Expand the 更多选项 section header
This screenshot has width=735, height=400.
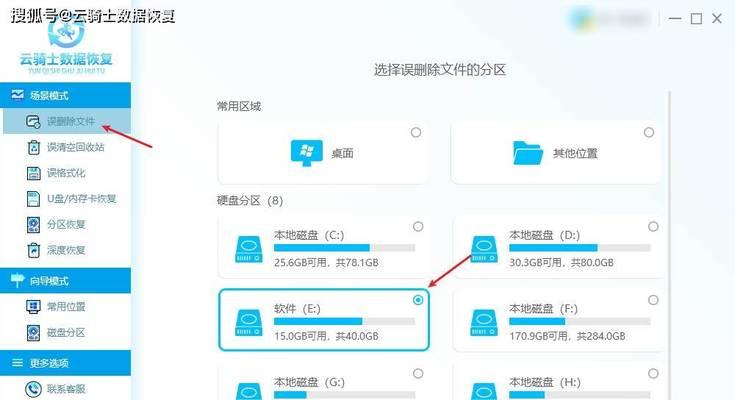pos(66,363)
